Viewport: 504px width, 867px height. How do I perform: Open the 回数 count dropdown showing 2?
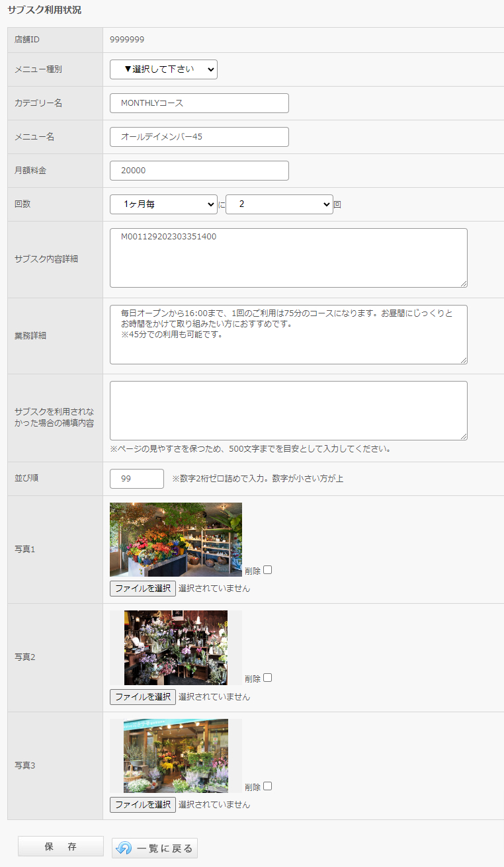click(279, 204)
